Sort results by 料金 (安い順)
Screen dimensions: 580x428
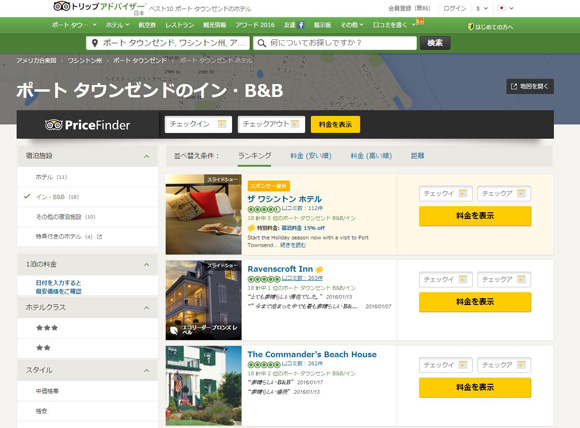(311, 156)
